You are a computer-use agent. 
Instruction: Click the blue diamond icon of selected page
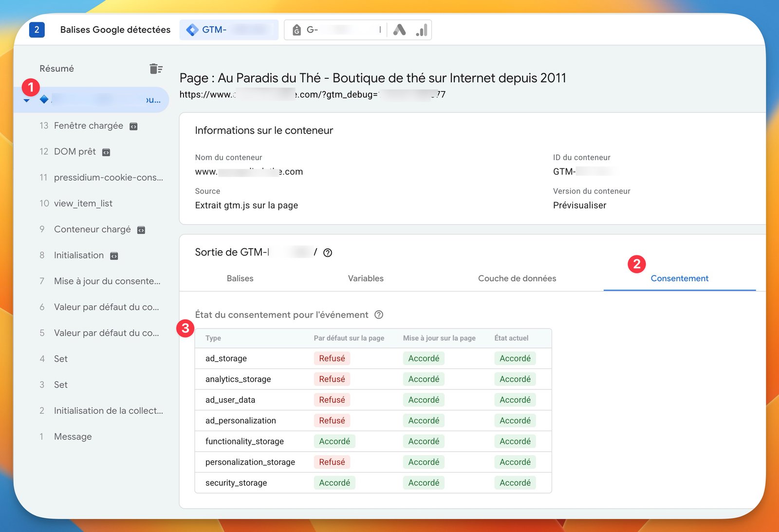pos(44,99)
